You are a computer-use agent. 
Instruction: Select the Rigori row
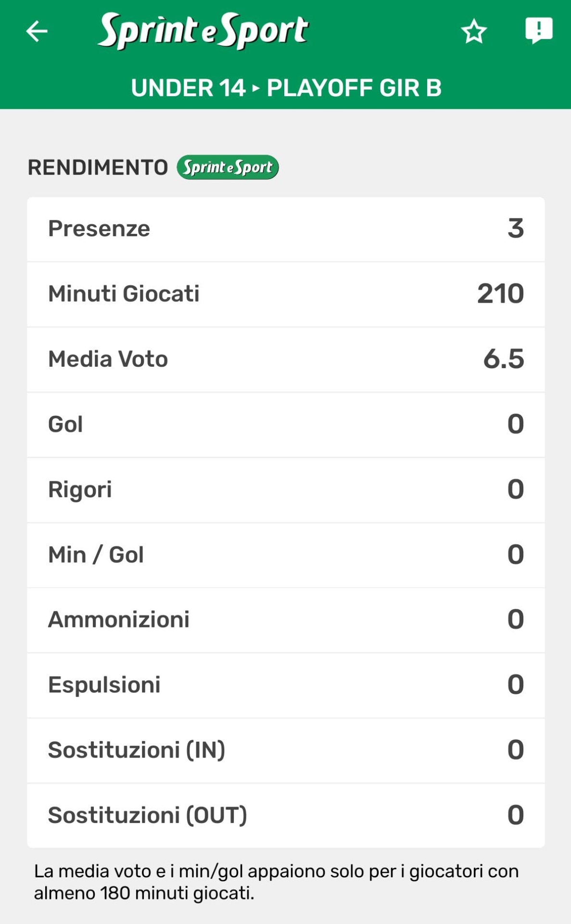tap(286, 490)
